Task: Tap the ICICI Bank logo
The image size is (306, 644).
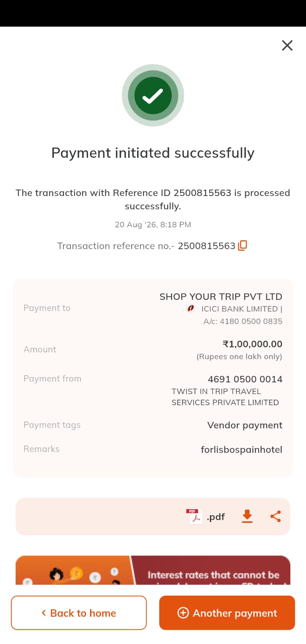Action: pos(191,309)
